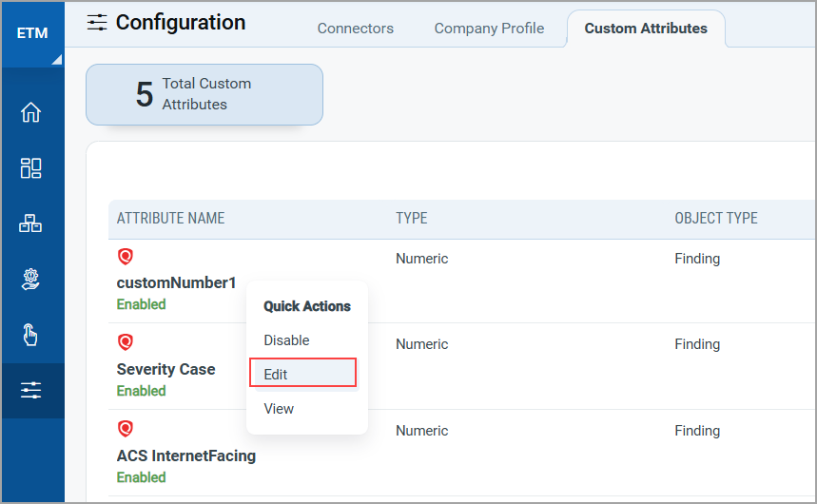Open the Home icon in sidebar
The image size is (817, 504).
(30, 112)
